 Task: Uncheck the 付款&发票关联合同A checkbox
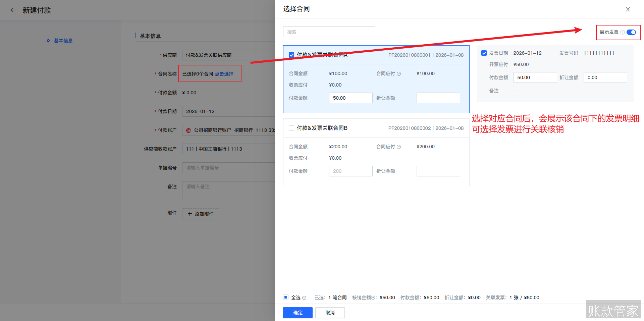coord(291,55)
